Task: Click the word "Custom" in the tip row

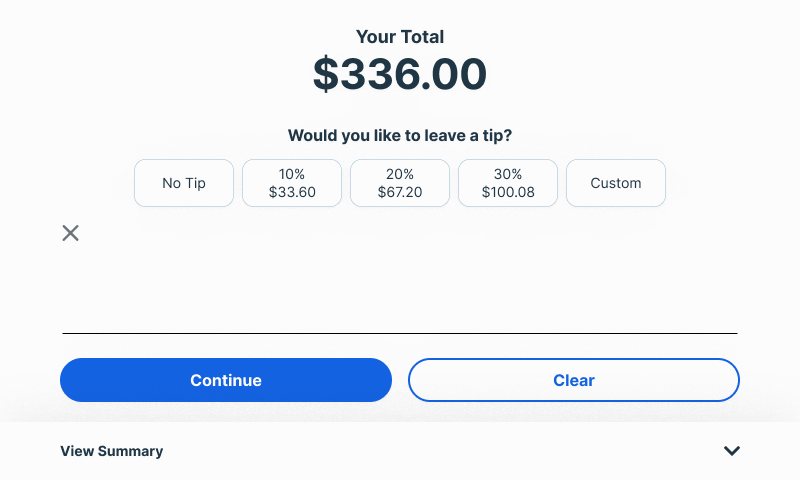Action: pos(616,183)
